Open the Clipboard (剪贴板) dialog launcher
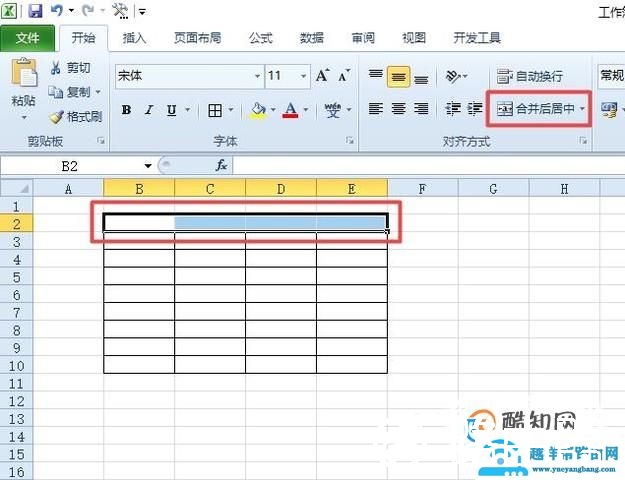 pos(101,140)
